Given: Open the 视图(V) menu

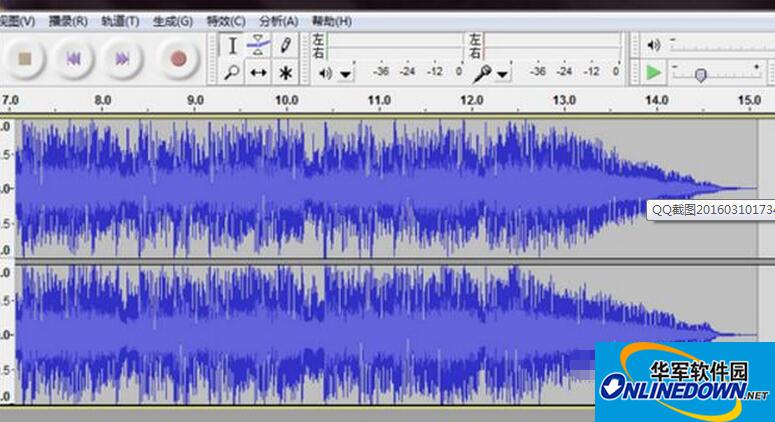Looking at the screenshot, I should (17, 21).
